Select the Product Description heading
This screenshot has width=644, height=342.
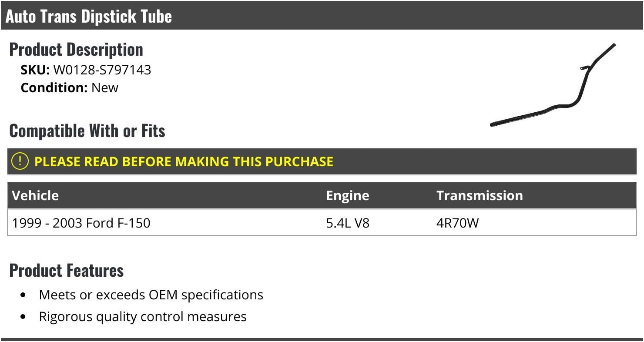pyautogui.click(x=76, y=50)
